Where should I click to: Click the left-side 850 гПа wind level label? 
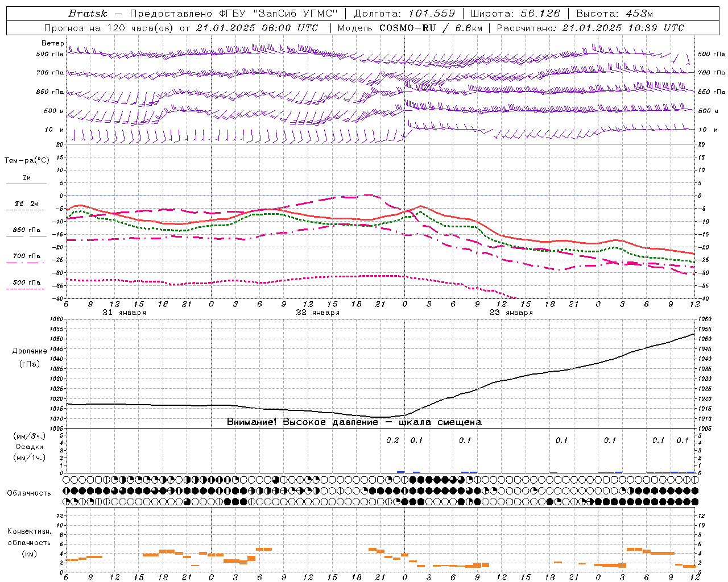pos(50,92)
